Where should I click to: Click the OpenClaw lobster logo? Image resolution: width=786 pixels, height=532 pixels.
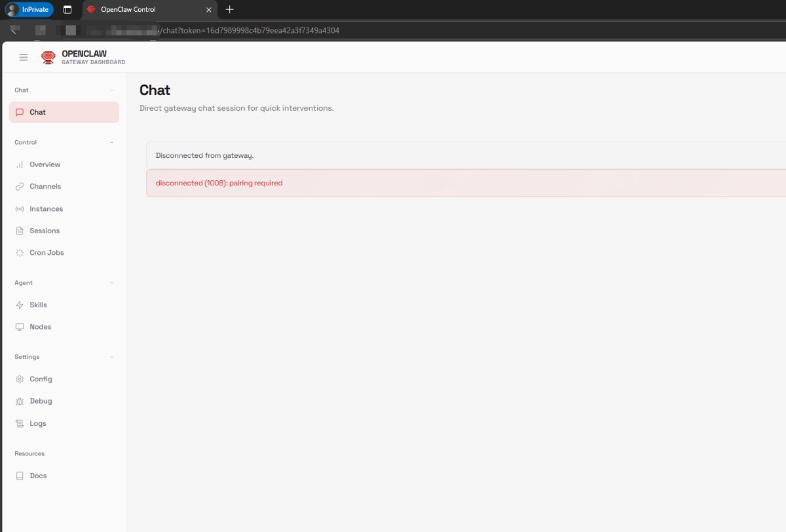pyautogui.click(x=48, y=58)
